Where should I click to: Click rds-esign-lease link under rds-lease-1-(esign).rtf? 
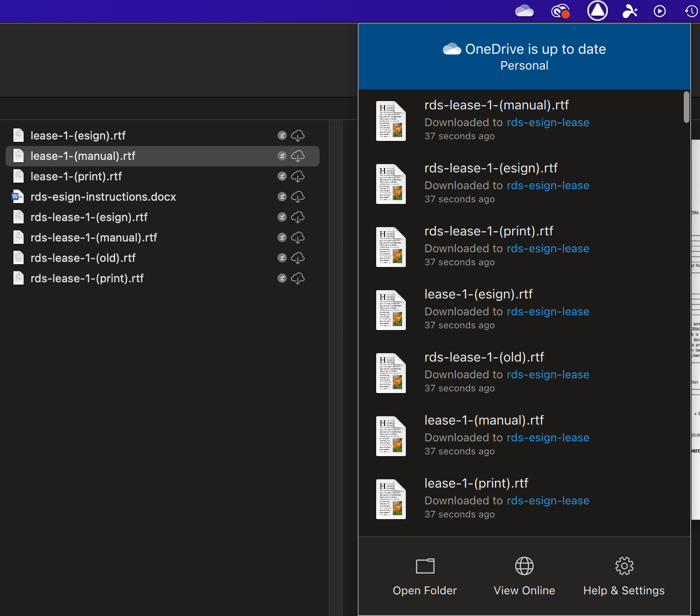(548, 185)
